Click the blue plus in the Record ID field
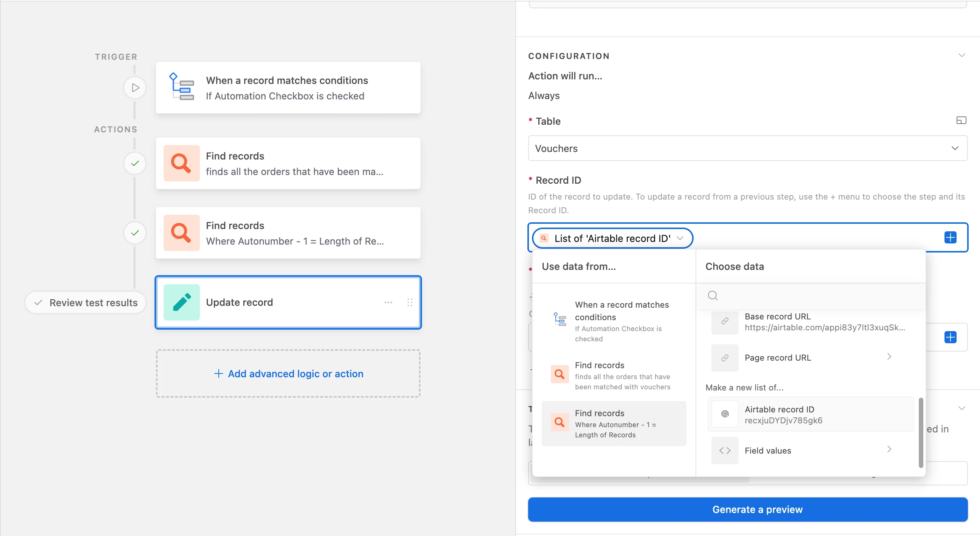This screenshot has height=536, width=980. 950,237
